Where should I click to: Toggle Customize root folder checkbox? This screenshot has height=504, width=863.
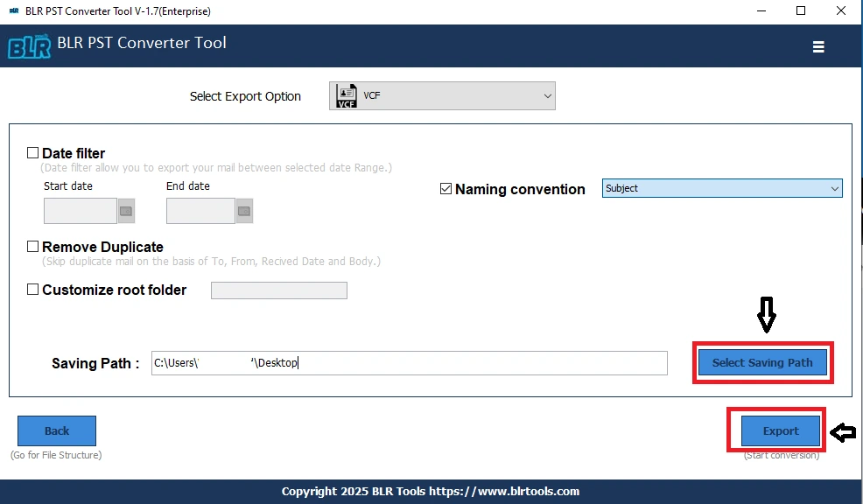(33, 290)
